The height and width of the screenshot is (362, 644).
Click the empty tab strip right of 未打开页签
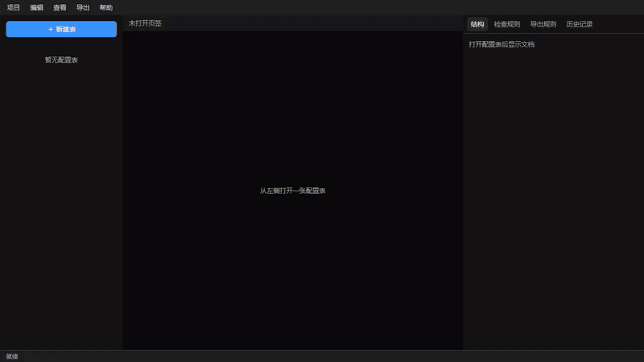(x=312, y=23)
